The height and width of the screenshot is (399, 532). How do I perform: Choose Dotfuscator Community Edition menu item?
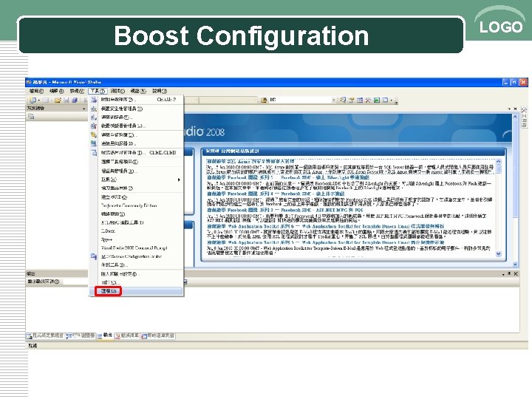pyautogui.click(x=136, y=205)
